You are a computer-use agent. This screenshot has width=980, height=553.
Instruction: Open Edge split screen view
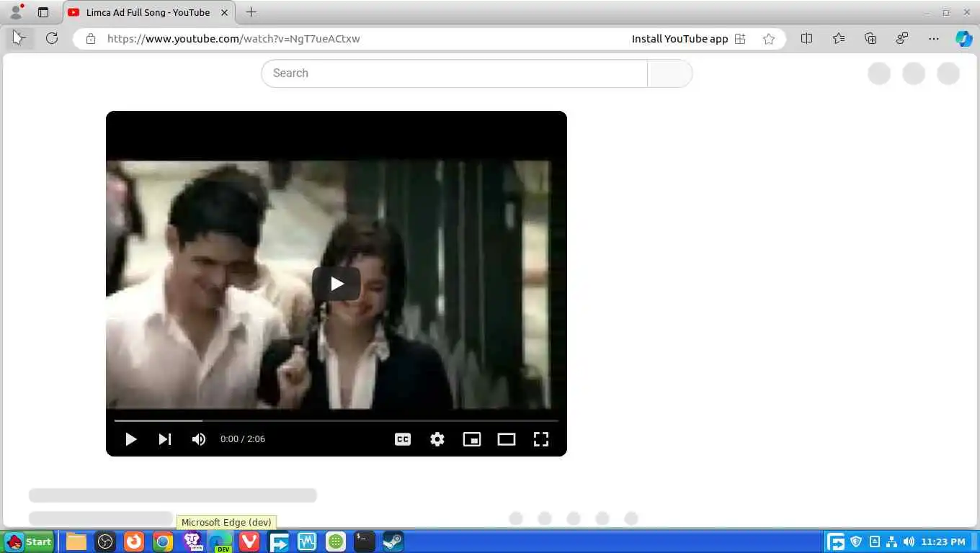point(807,39)
